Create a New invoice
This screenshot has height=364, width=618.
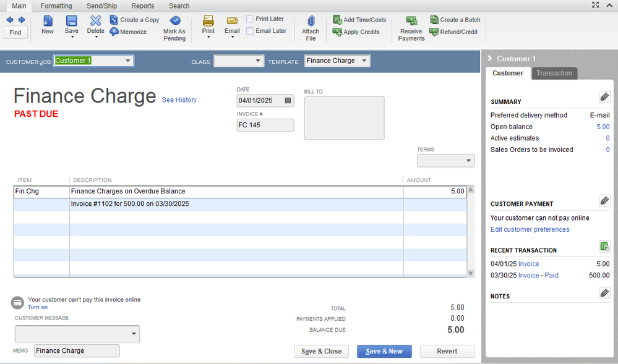pos(48,25)
